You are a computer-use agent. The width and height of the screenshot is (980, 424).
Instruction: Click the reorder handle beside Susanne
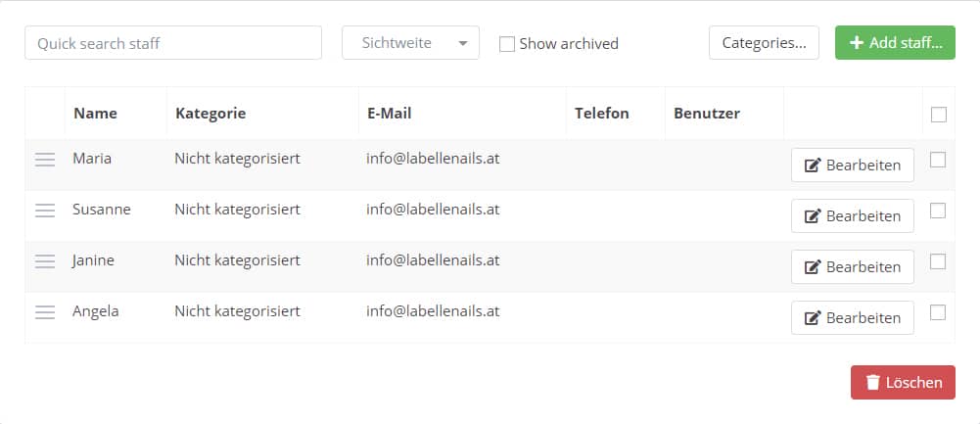45,211
